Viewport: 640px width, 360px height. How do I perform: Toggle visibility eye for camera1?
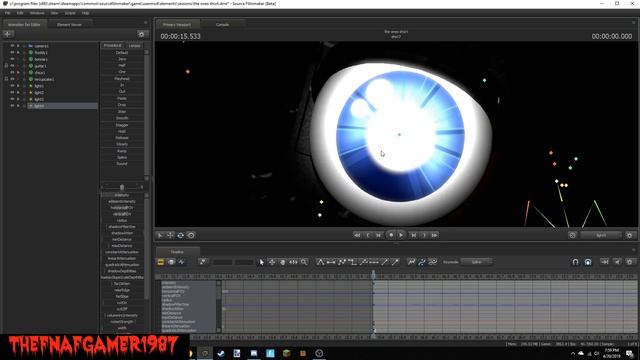tap(12, 46)
